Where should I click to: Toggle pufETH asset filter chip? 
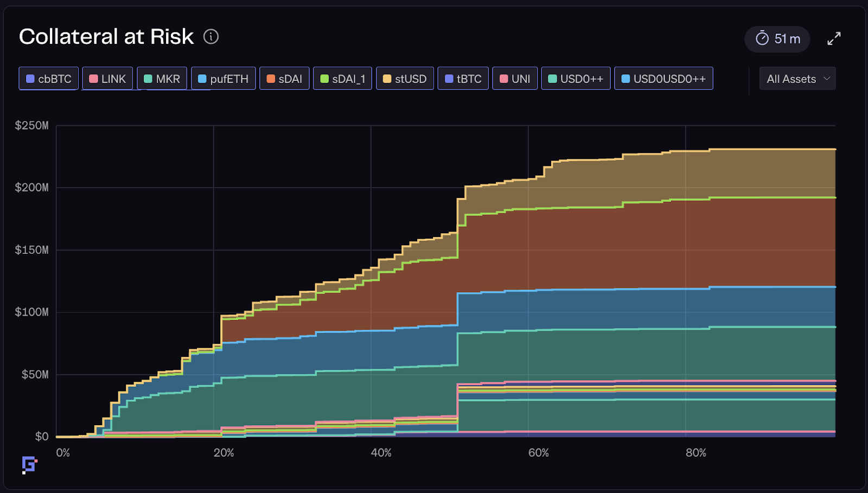[223, 79]
